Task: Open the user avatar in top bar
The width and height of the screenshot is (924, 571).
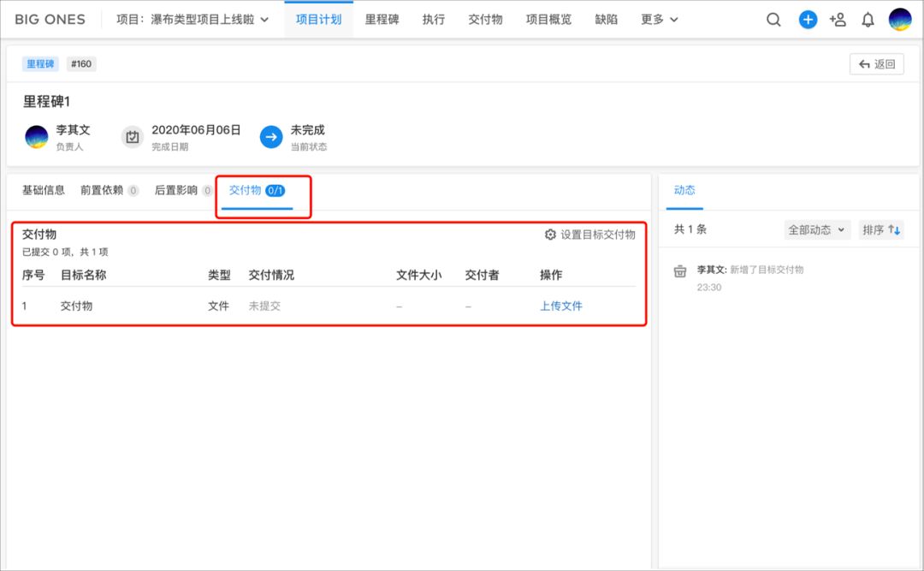Action: [x=900, y=20]
